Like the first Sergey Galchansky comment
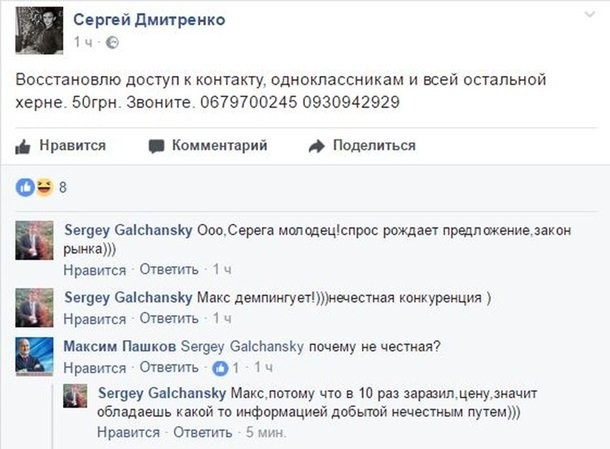The height and width of the screenshot is (449, 610). point(94,270)
